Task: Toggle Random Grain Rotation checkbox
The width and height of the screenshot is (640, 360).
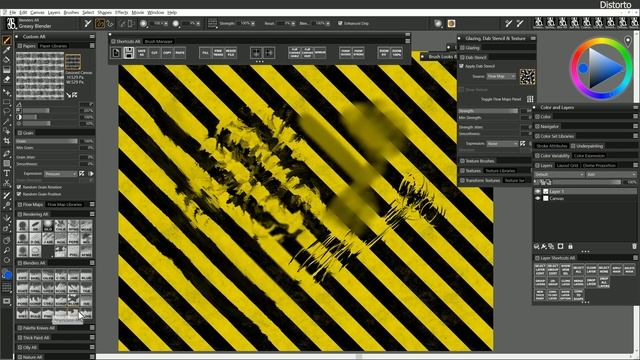Action: coord(19,187)
